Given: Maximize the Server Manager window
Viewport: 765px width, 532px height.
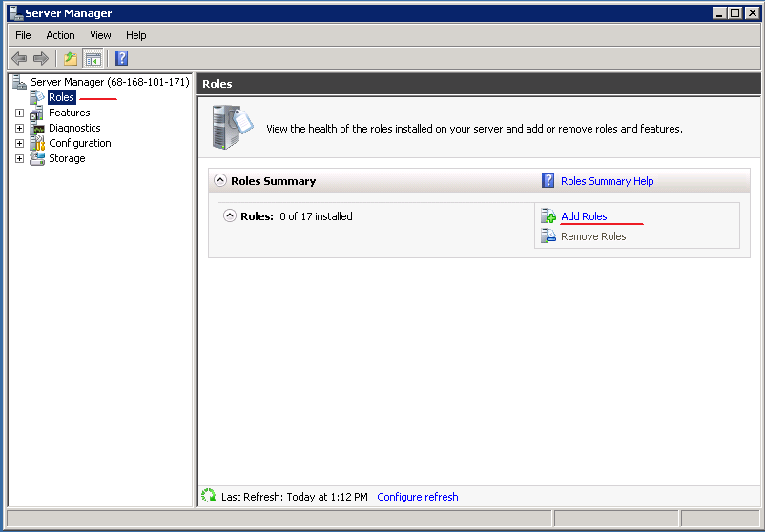Looking at the screenshot, I should 735,13.
